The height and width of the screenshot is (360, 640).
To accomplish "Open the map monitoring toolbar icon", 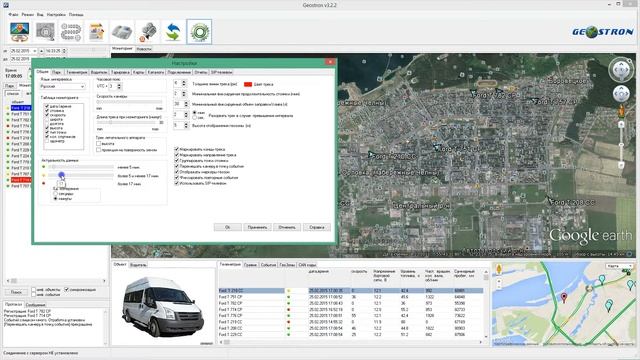I will 19,31.
